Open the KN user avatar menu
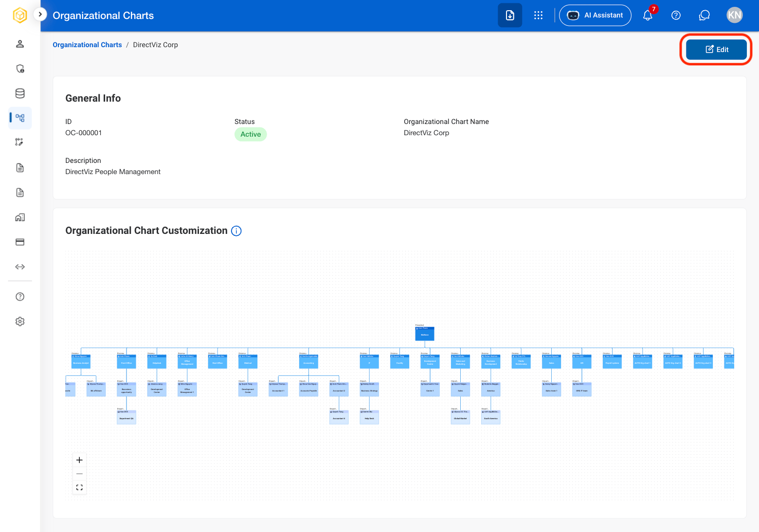Image resolution: width=759 pixels, height=532 pixels. point(734,15)
